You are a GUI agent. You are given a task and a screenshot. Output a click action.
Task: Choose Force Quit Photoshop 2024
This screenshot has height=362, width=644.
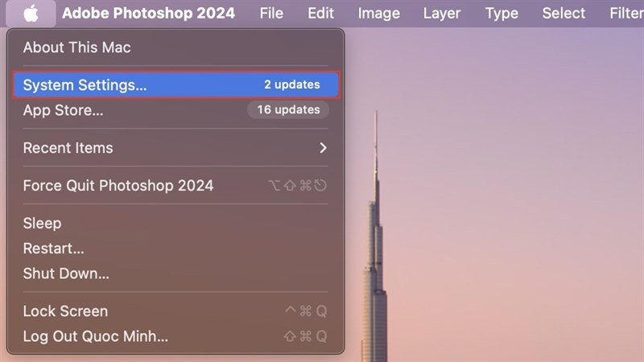click(175, 186)
